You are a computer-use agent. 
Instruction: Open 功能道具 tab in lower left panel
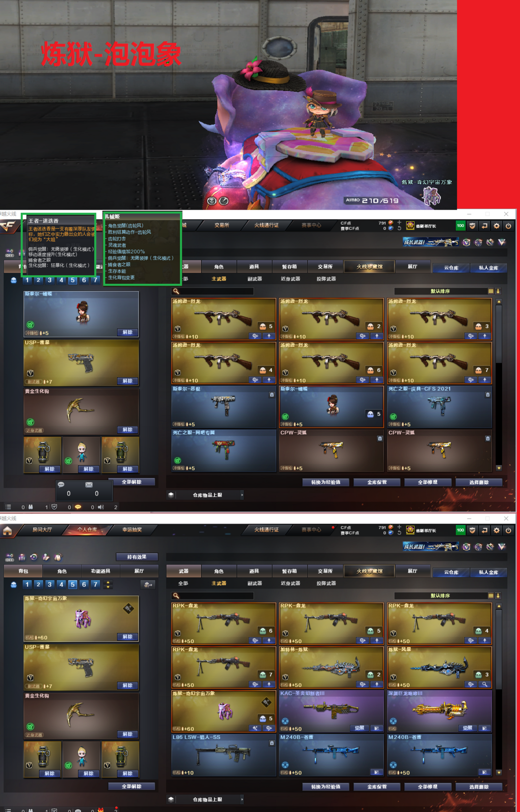(101, 571)
